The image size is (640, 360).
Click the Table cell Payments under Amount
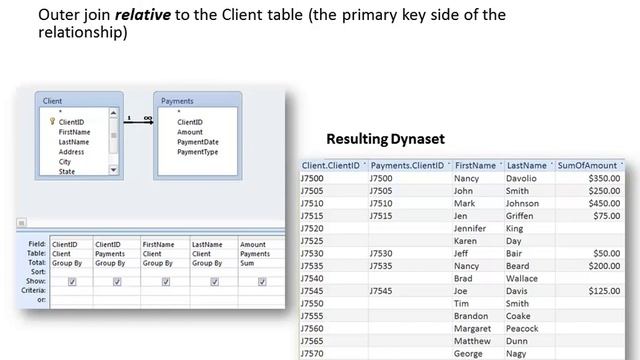(x=261, y=254)
